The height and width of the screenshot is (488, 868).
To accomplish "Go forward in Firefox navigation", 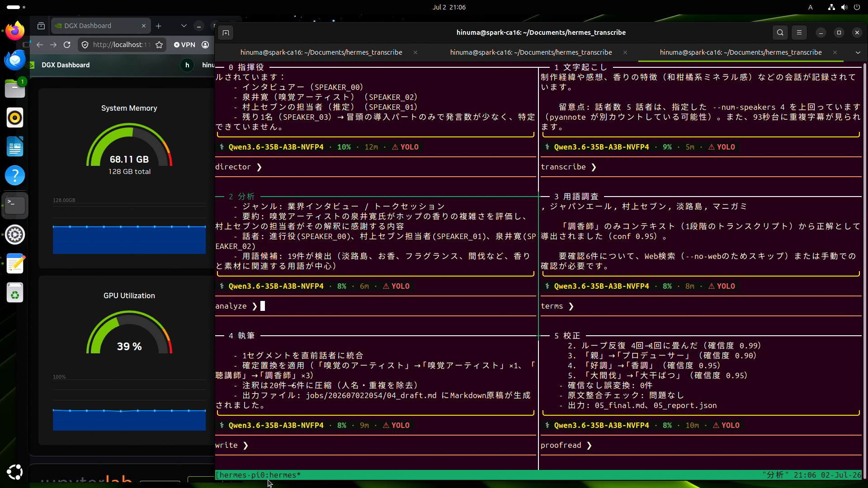I will coord(53,45).
